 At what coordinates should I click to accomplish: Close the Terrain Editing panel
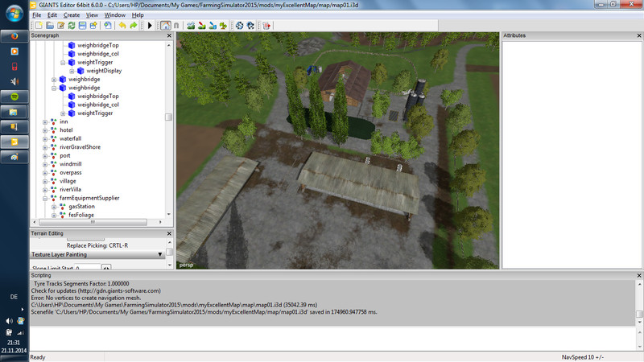[x=169, y=233]
